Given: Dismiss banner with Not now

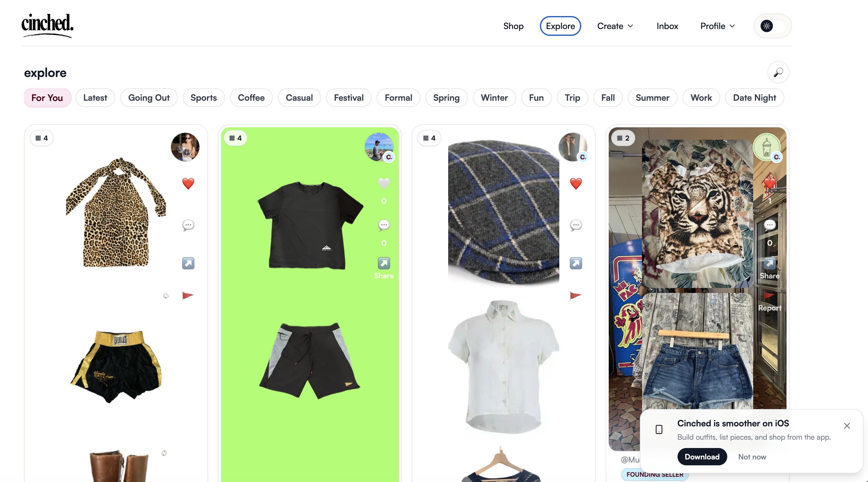Looking at the screenshot, I should tap(752, 457).
